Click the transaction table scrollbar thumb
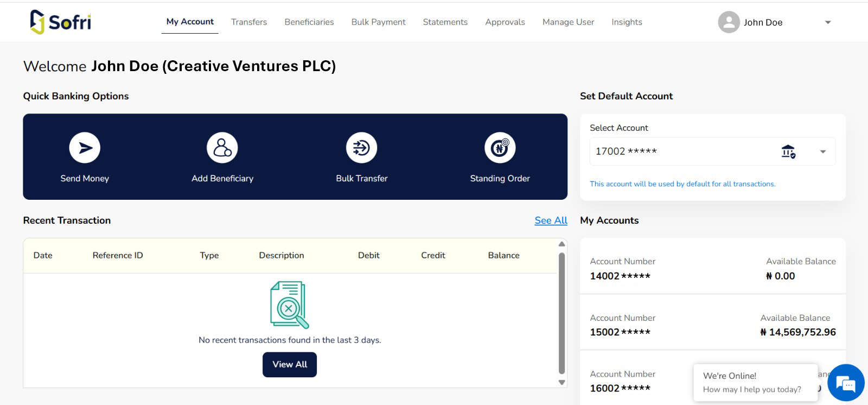 click(561, 313)
